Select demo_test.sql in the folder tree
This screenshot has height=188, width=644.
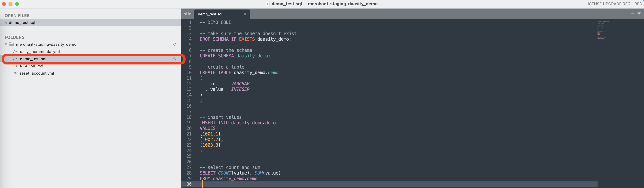coord(33,59)
